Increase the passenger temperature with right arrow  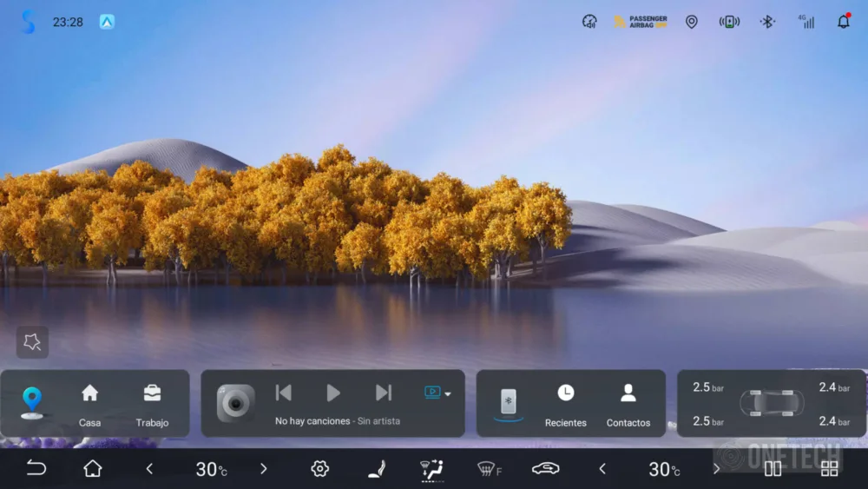(x=716, y=469)
